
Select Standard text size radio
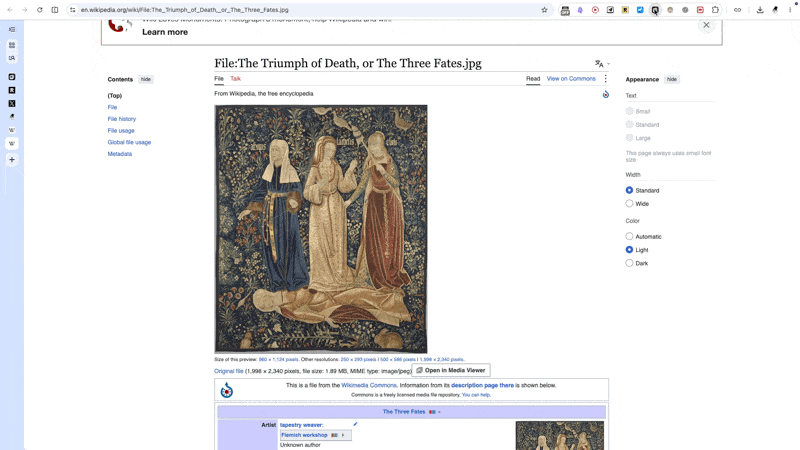629,124
